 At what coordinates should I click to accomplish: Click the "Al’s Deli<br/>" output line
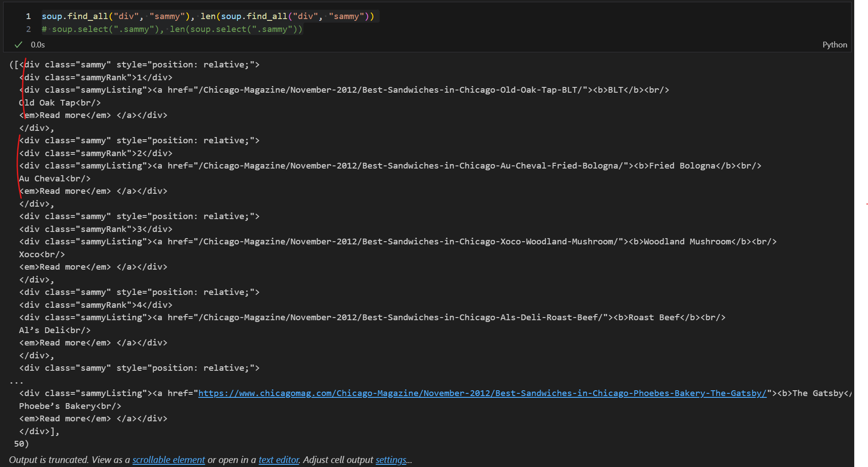[x=55, y=330]
